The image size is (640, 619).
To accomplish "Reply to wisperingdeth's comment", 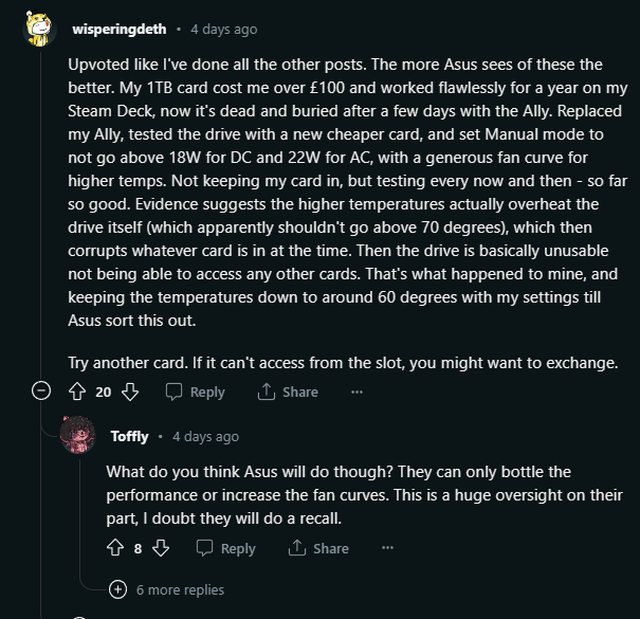I will pos(195,391).
